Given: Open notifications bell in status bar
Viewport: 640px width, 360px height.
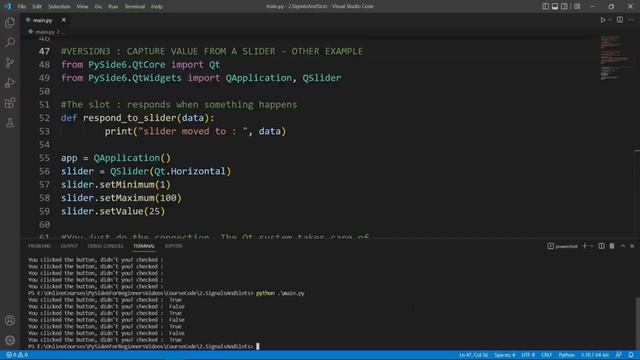Looking at the screenshot, I should pos(631,355).
